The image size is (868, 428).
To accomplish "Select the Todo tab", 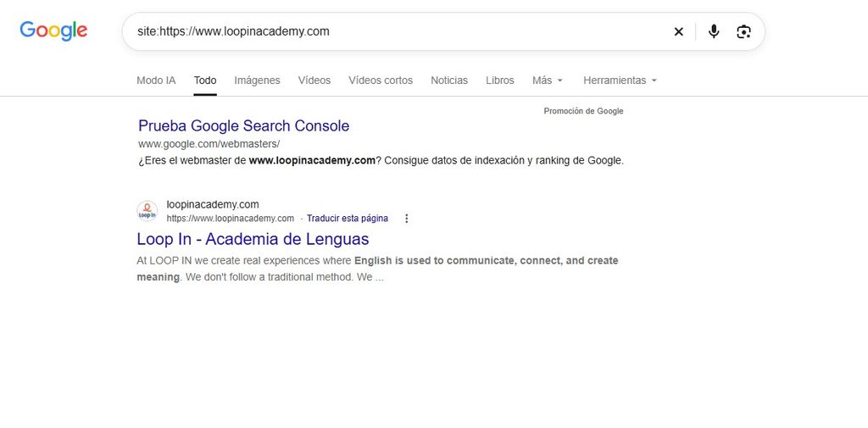I will [x=205, y=81].
